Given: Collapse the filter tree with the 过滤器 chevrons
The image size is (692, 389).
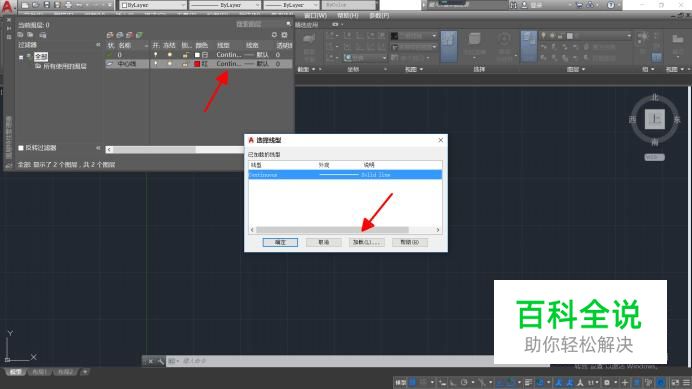Looking at the screenshot, I should pyautogui.click(x=98, y=45).
